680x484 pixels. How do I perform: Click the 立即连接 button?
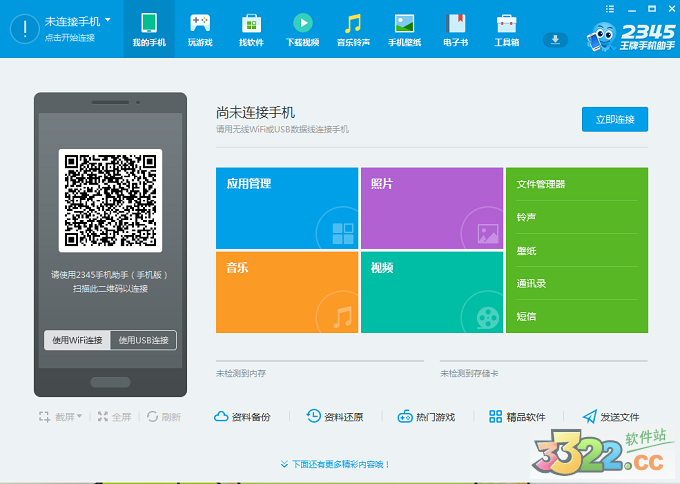615,119
